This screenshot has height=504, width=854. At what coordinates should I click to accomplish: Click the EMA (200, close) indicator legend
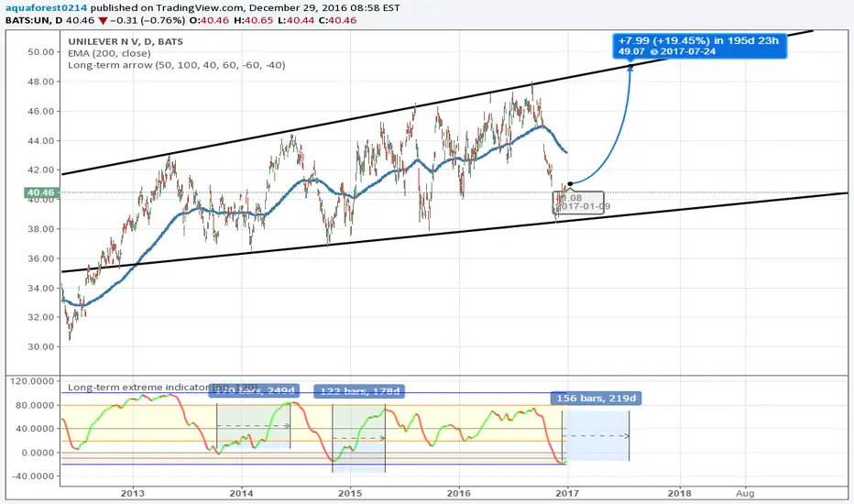109,53
